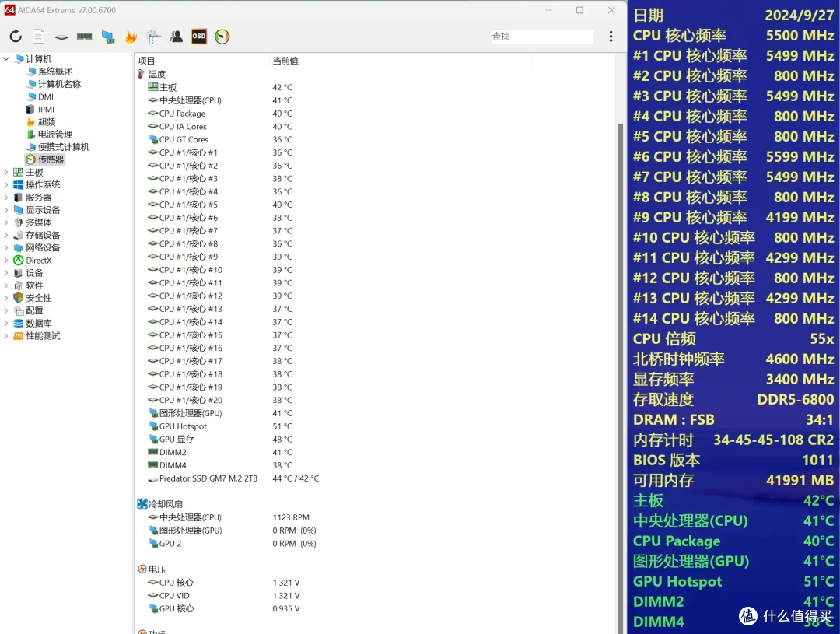Expand the 存储设备 tree node
The image size is (840, 634).
click(6, 235)
